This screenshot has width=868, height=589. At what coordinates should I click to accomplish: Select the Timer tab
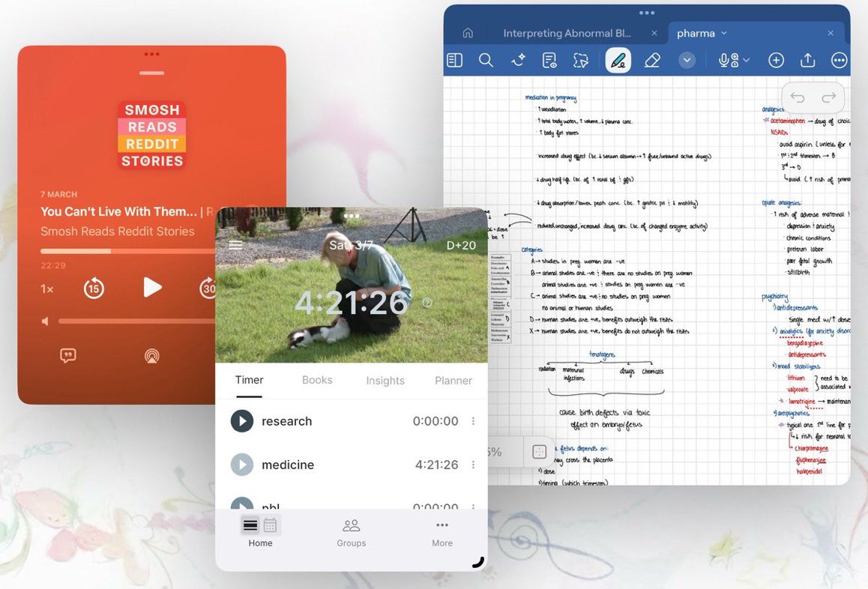point(249,381)
